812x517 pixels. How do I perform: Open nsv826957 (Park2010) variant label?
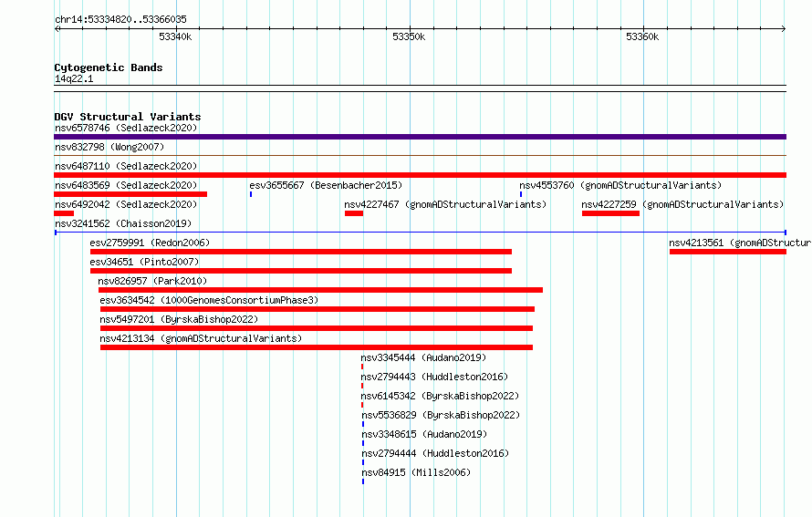[152, 281]
